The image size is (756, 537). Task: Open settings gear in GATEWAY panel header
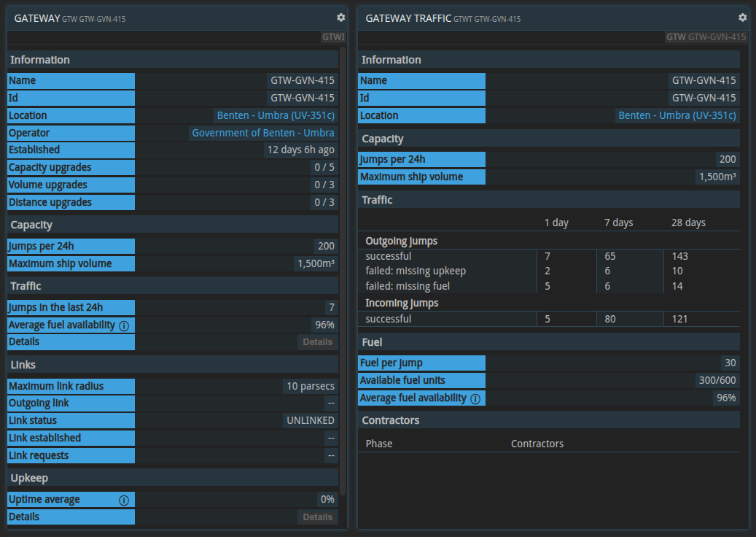coord(341,18)
